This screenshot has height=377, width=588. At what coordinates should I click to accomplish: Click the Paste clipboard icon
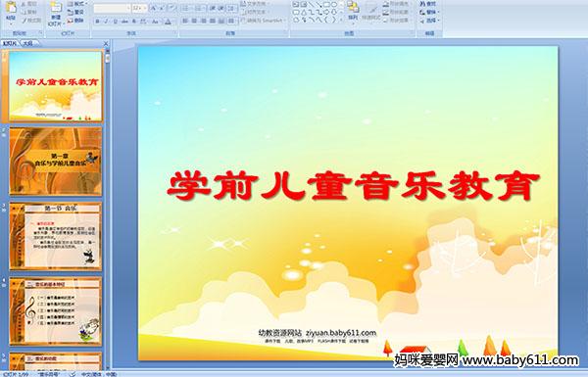[11, 11]
